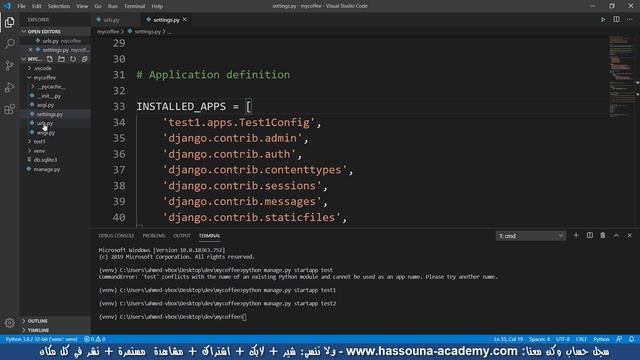This screenshot has height=360, width=640.
Task: Split the editor to the right
Action: (x=616, y=20)
